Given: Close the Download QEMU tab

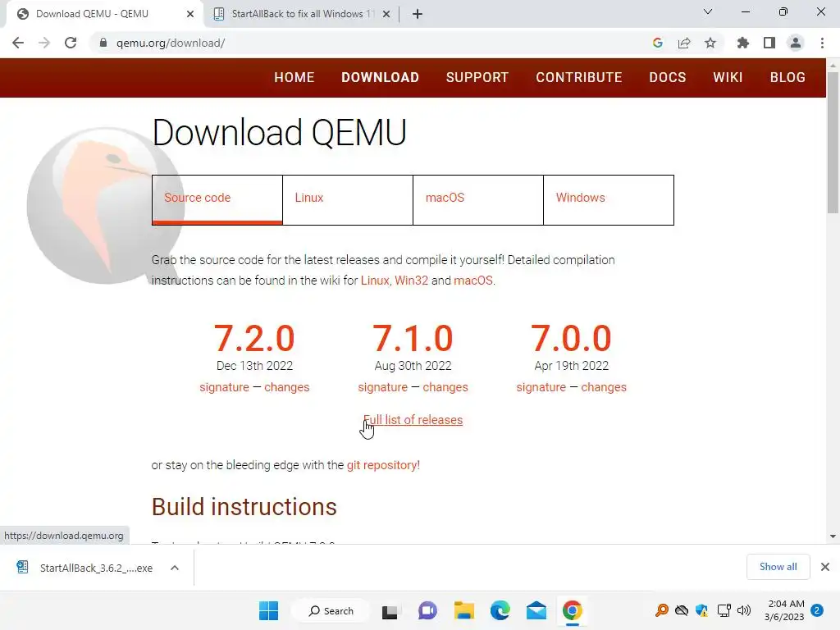Looking at the screenshot, I should pos(190,14).
